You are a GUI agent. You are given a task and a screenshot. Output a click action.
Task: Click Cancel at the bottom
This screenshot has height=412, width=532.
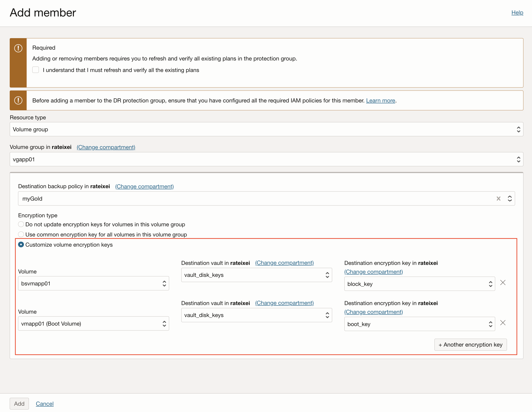pyautogui.click(x=44, y=403)
